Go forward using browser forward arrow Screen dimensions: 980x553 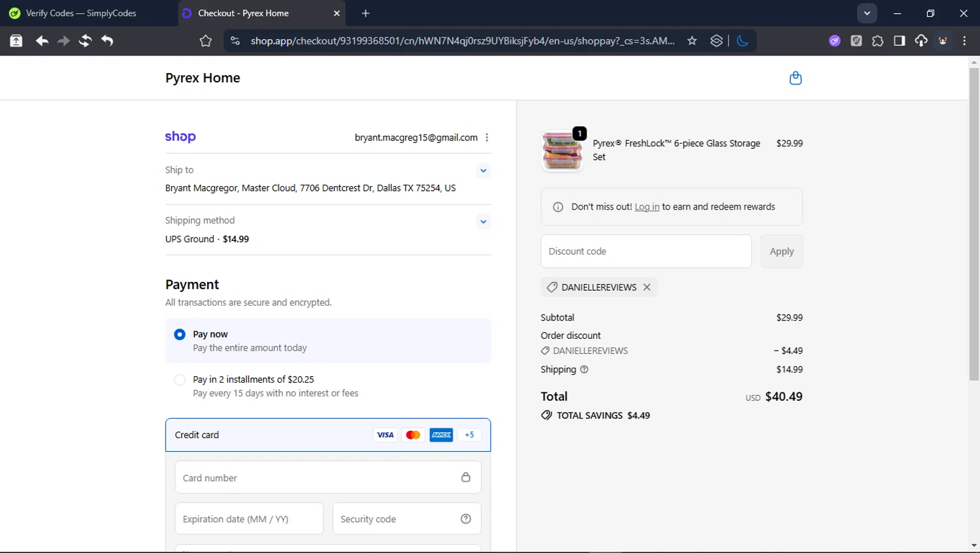(63, 40)
